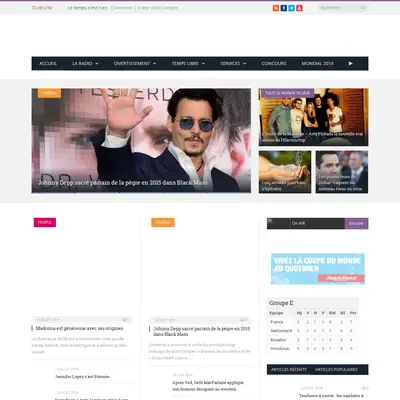The width and height of the screenshot is (400, 400).
Task: Open comments icon on the Tendance à suivre article
Action: [x=365, y=388]
